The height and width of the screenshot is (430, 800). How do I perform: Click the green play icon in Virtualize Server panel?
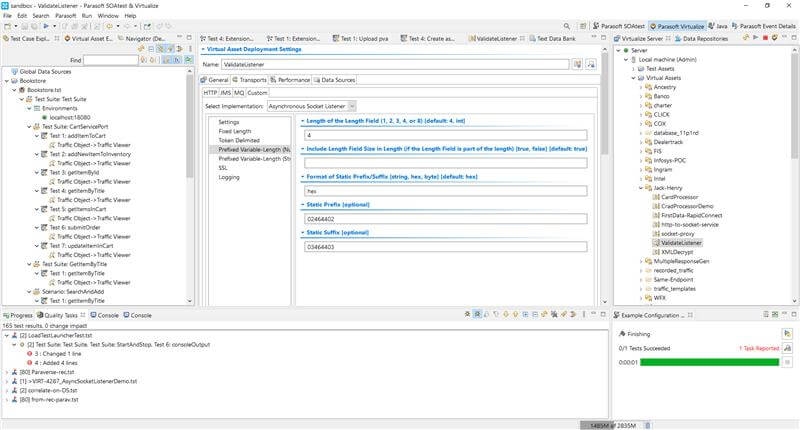pyautogui.click(x=756, y=37)
